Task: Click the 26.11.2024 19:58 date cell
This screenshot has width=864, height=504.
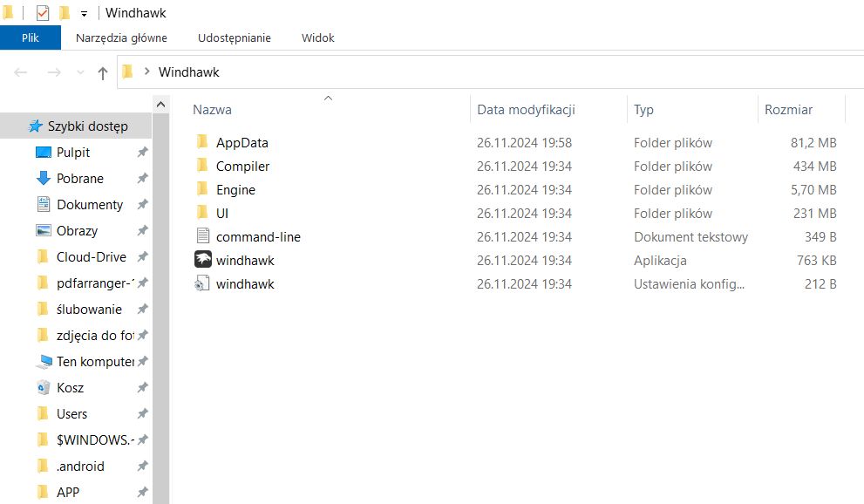Action: coord(524,143)
